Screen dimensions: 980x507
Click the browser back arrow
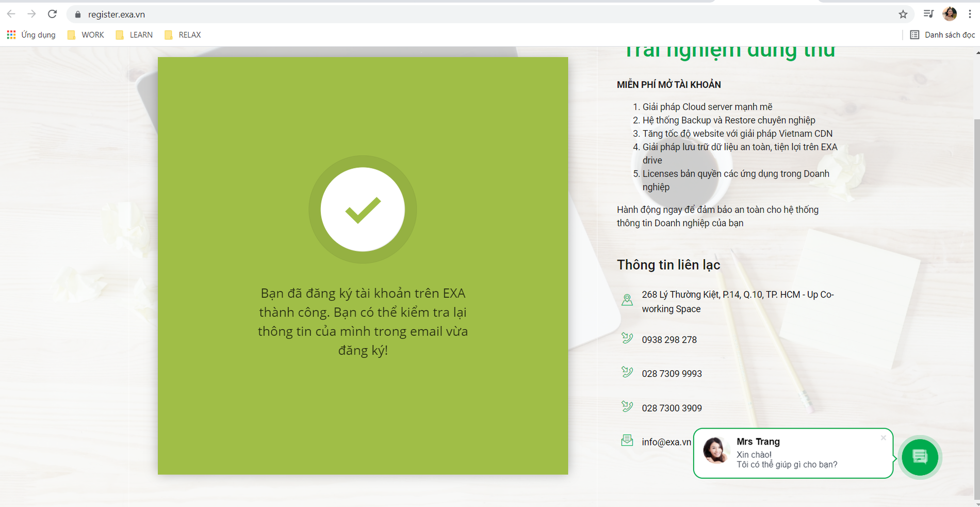11,14
